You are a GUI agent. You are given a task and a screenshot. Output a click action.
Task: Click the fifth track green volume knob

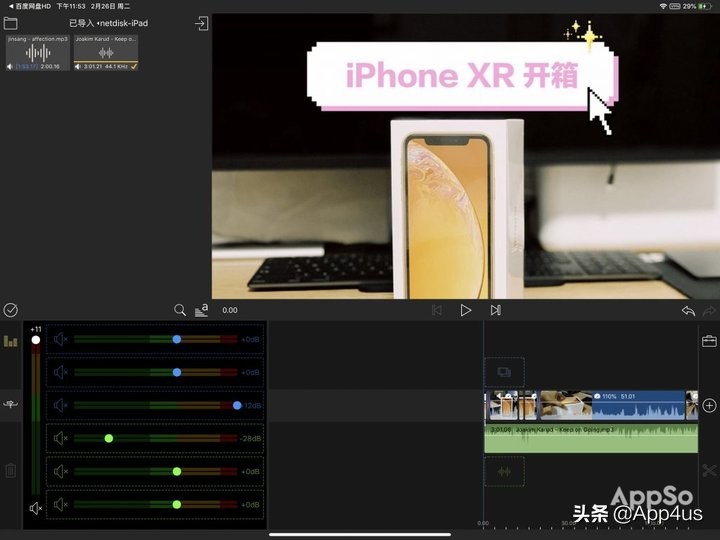click(177, 472)
